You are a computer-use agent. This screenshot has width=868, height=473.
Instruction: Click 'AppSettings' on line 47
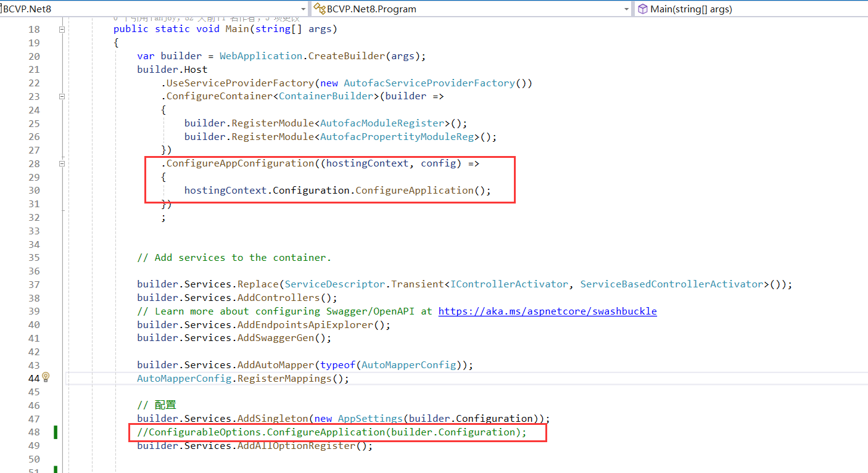point(370,418)
